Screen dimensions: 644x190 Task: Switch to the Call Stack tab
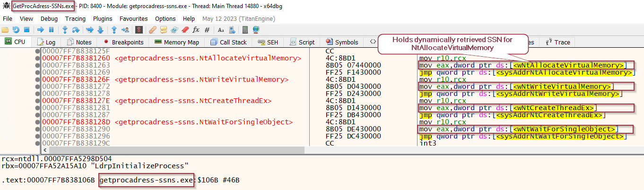tap(228, 42)
